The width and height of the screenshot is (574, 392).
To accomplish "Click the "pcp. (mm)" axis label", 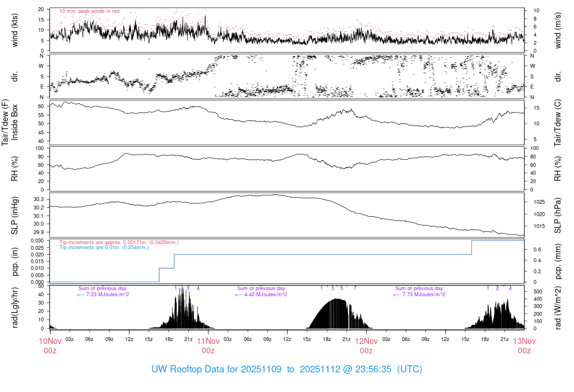I will pos(559,262).
